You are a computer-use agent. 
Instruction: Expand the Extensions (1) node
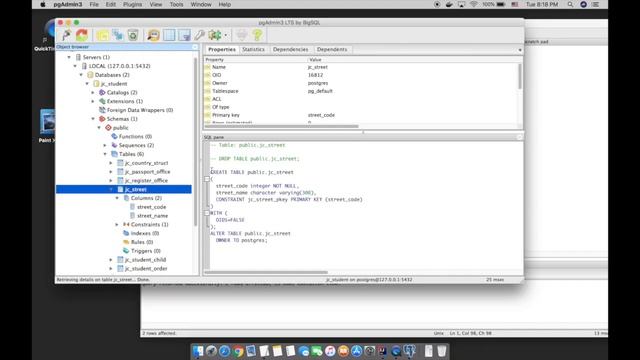coord(93,101)
